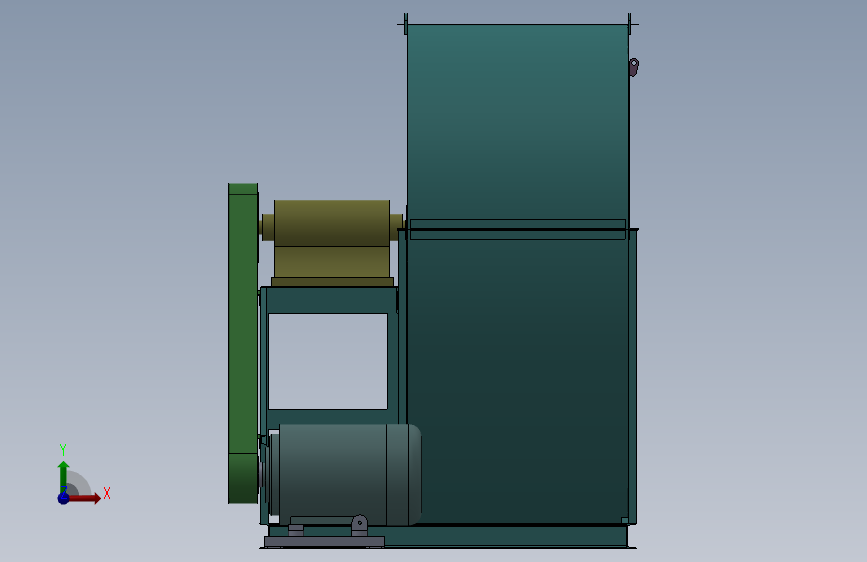This screenshot has width=867, height=562.
Task: Select the gray motor mounting base plate
Action: pos(324,542)
